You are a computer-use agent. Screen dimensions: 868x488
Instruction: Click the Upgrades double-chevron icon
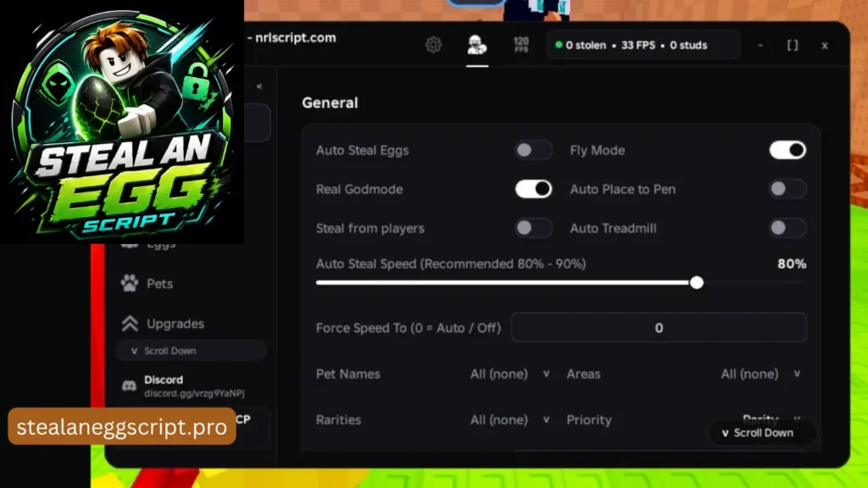click(x=130, y=324)
